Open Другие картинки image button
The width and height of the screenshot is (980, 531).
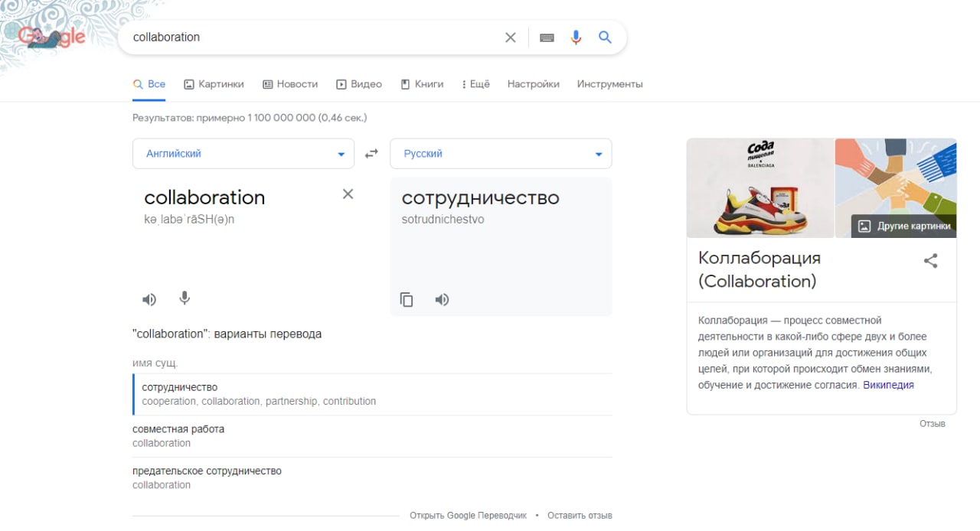(903, 226)
